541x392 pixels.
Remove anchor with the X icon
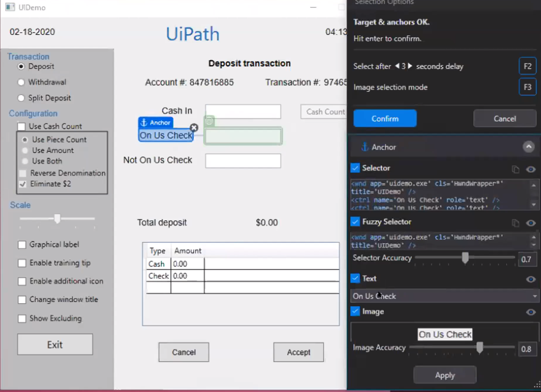pos(194,128)
